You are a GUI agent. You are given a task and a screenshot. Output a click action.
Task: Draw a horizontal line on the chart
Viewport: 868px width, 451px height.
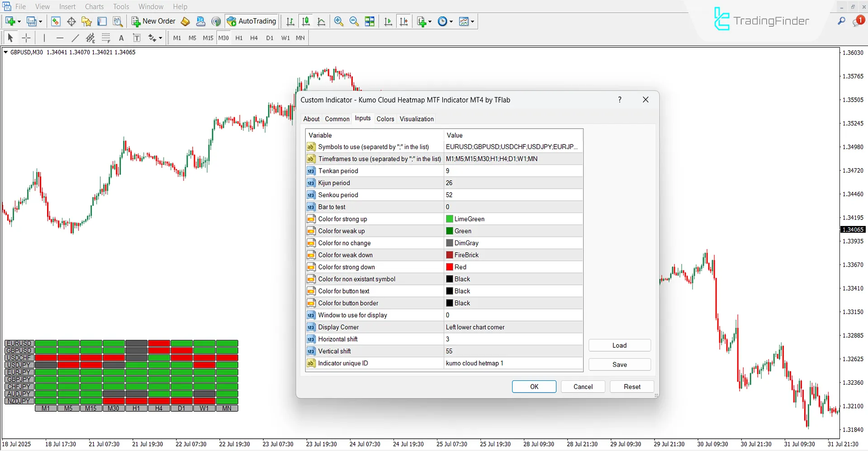[59, 38]
